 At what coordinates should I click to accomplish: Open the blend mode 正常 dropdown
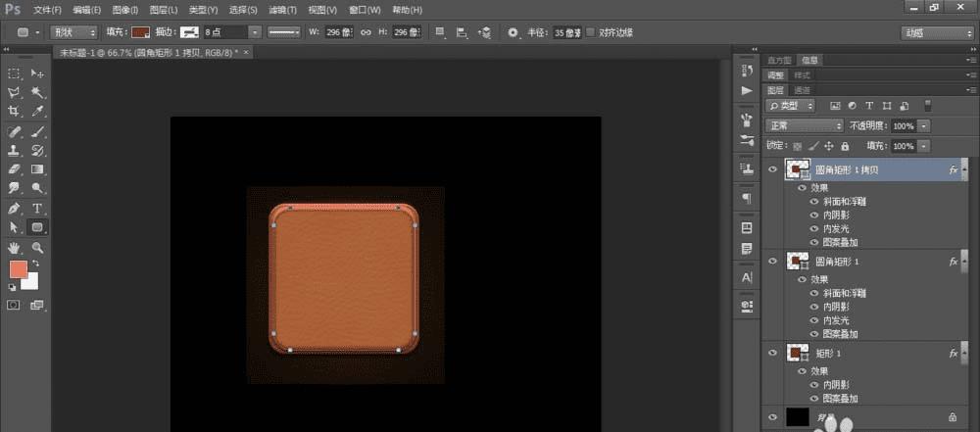[x=805, y=126]
